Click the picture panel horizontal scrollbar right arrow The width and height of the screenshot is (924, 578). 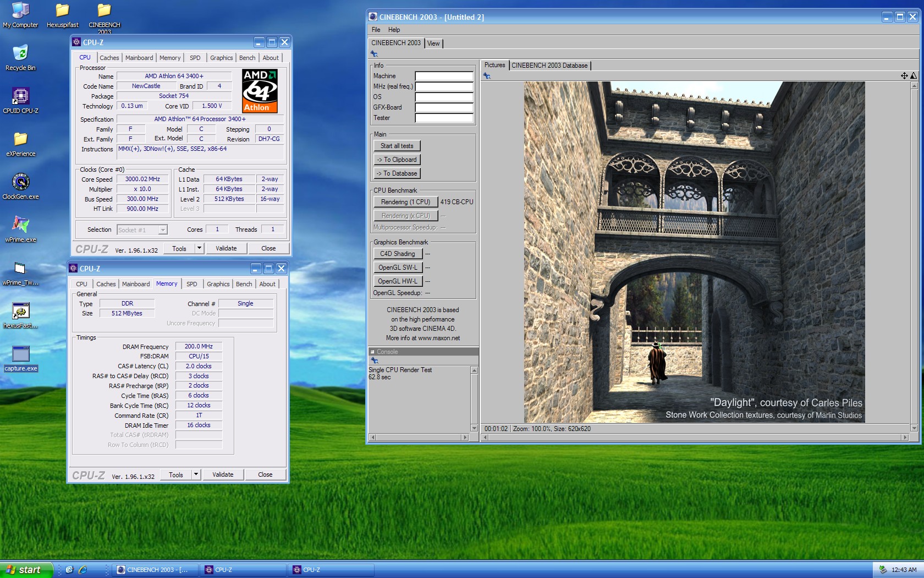pyautogui.click(x=905, y=438)
